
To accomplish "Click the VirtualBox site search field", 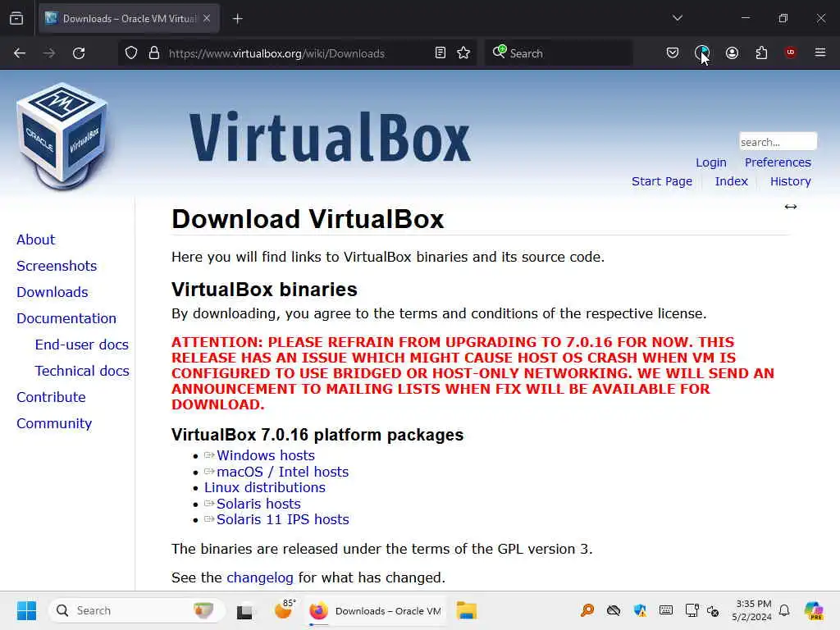I will click(778, 142).
